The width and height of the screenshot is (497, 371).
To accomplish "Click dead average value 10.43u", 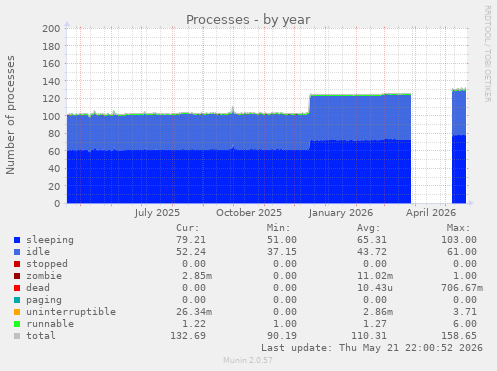I will tap(375, 288).
